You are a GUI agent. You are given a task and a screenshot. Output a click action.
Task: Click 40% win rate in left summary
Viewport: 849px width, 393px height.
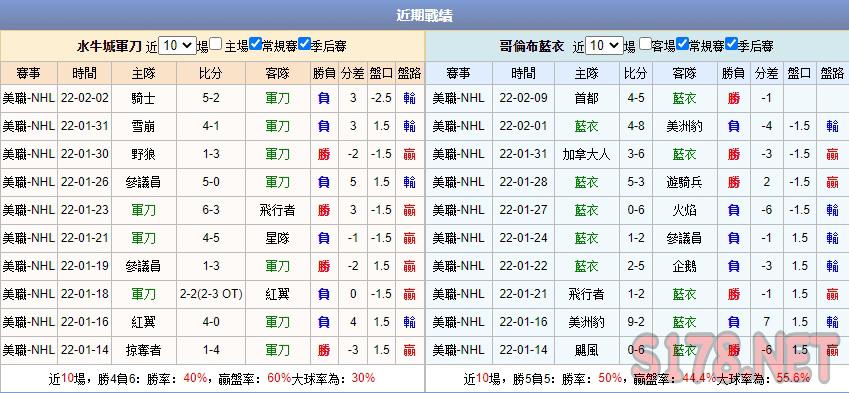[x=195, y=378]
